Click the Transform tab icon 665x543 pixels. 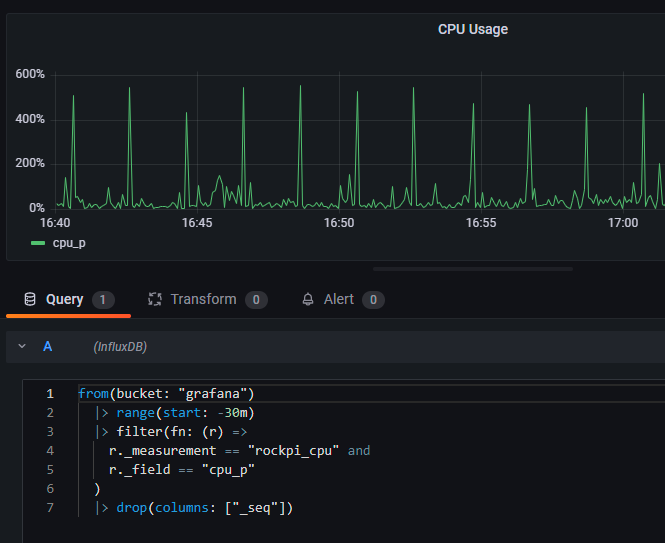coord(155,299)
